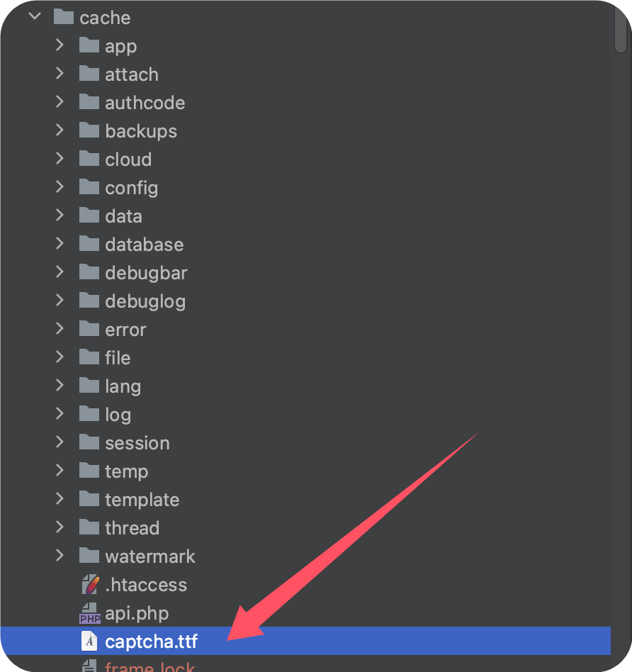
Task: Click the vertical scrollbar thumb
Action: click(x=620, y=28)
